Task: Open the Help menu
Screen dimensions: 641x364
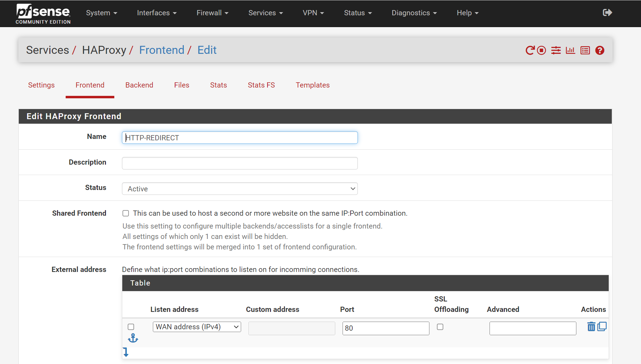Action: click(468, 13)
